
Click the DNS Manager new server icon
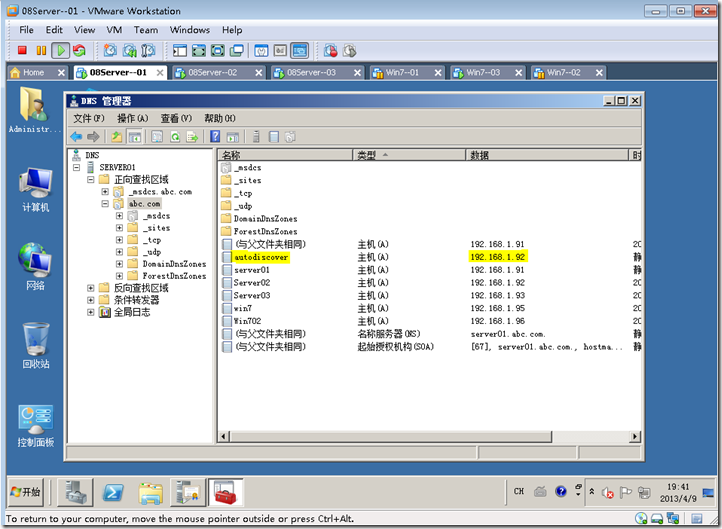point(256,137)
